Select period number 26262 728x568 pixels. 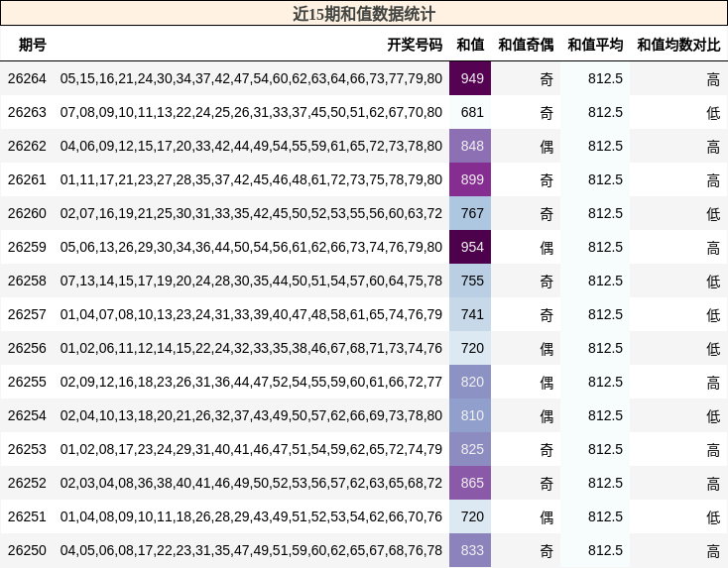point(27,146)
